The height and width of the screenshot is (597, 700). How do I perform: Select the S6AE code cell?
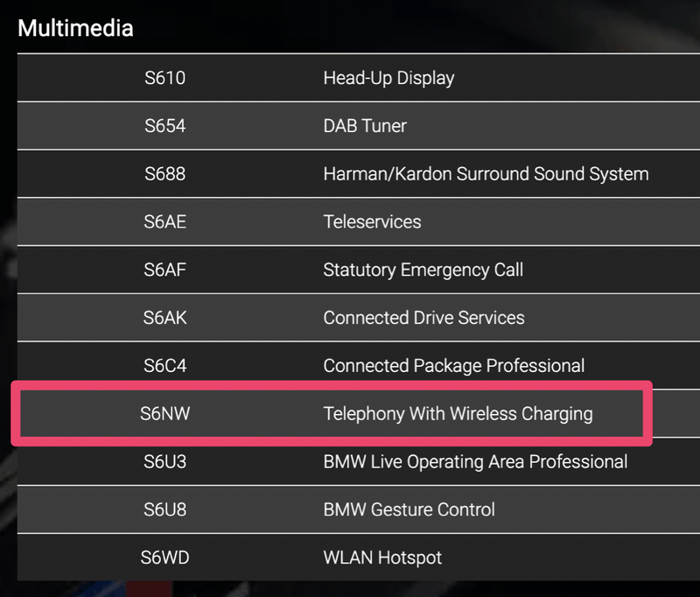coord(164,222)
